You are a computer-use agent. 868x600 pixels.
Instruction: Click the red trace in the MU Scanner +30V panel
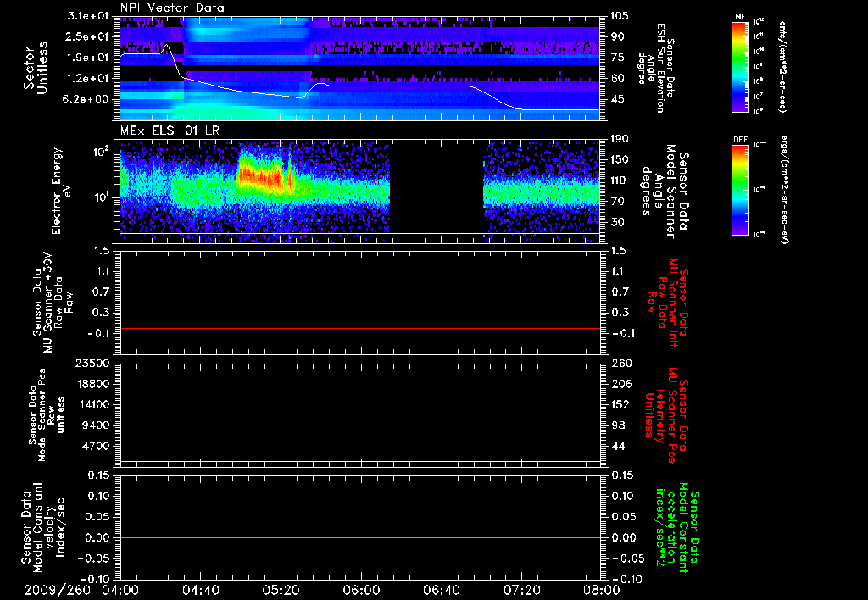(359, 328)
